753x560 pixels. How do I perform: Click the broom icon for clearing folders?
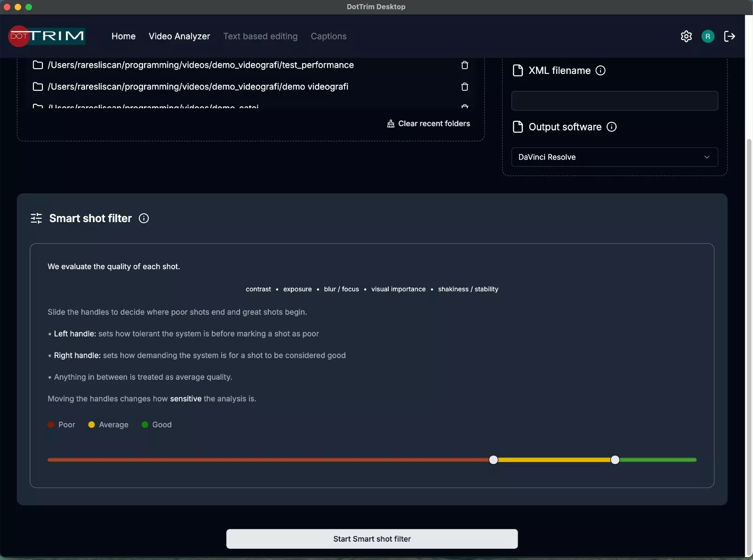391,124
